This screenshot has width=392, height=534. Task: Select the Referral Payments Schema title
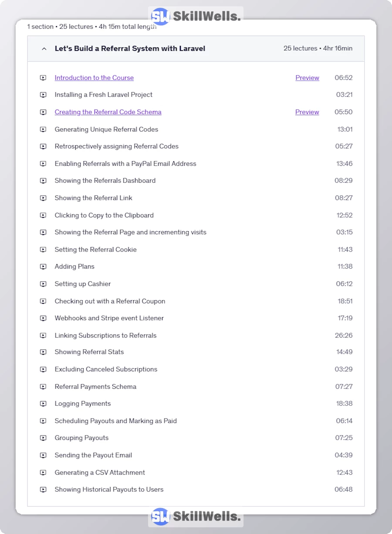click(x=95, y=387)
